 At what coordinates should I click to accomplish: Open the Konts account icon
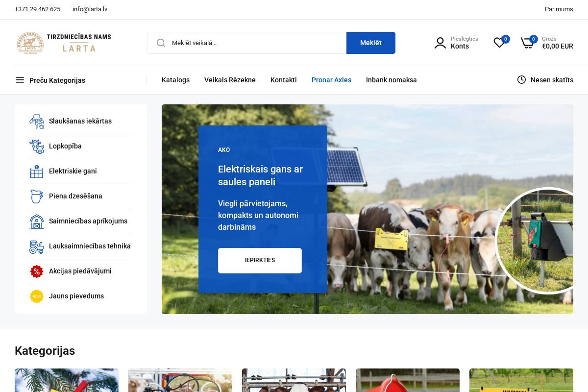pos(440,43)
